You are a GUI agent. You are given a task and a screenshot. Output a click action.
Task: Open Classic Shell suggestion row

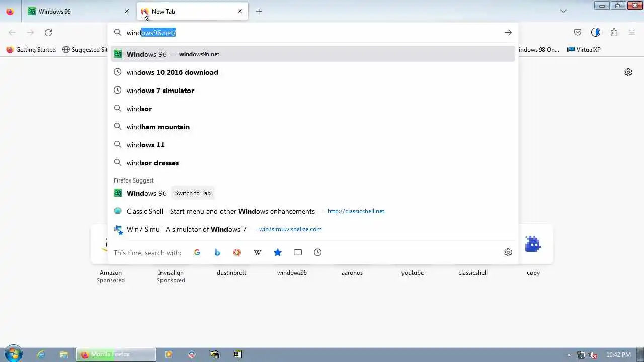coord(313,211)
